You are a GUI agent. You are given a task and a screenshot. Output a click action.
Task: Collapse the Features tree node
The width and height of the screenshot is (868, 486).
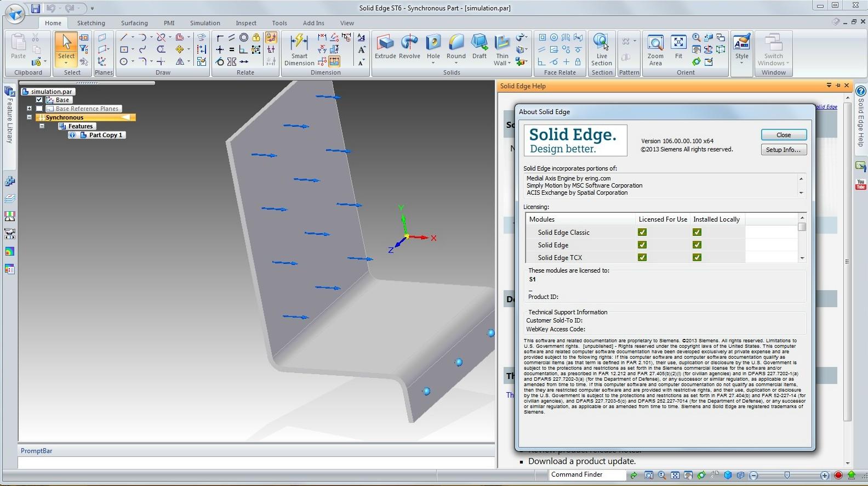coord(42,126)
